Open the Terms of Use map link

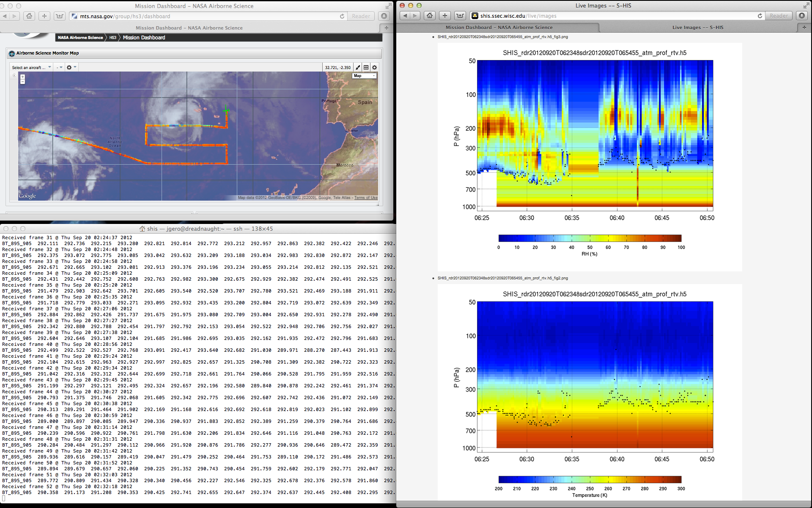(x=366, y=198)
